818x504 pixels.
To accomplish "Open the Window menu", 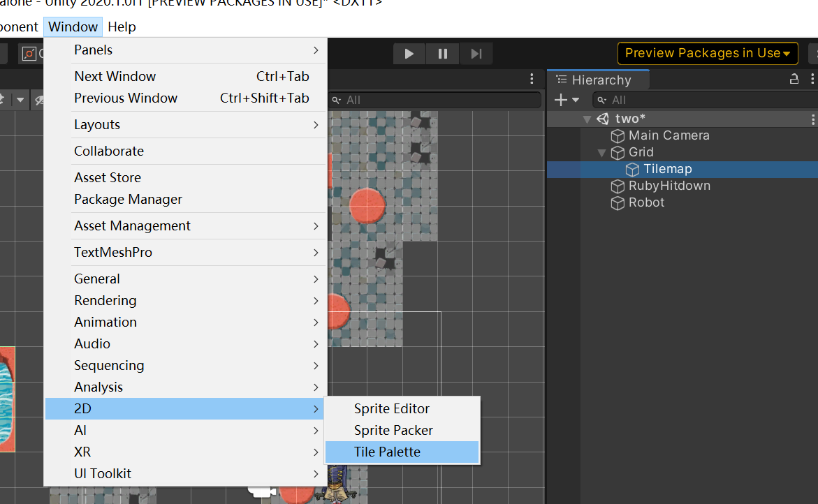I will click(x=73, y=27).
